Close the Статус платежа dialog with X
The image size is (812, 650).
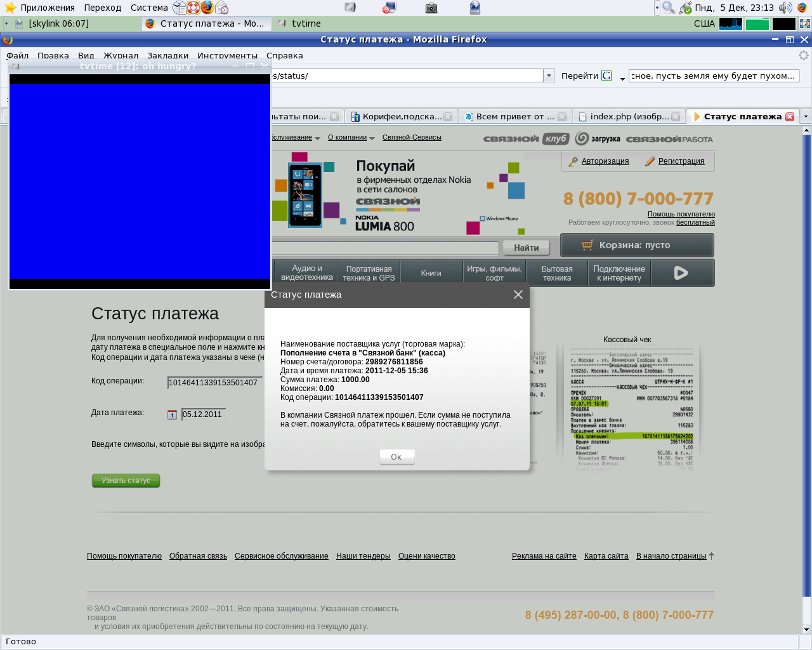tap(518, 295)
